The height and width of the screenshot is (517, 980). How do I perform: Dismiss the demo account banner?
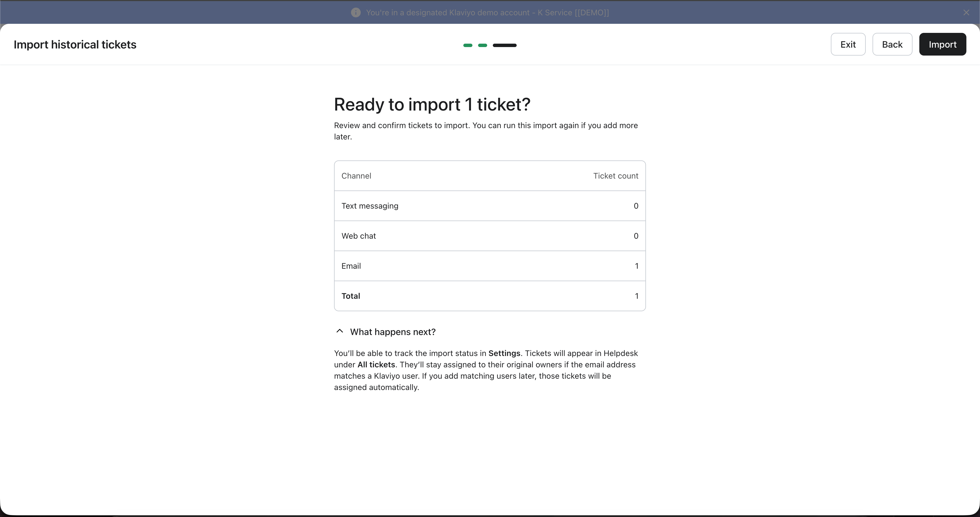point(966,12)
